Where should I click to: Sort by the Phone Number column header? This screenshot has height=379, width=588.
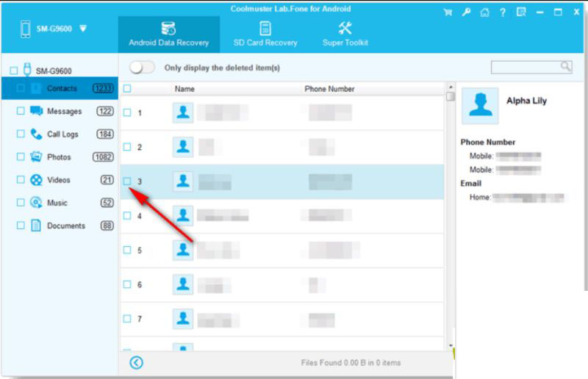click(x=329, y=89)
